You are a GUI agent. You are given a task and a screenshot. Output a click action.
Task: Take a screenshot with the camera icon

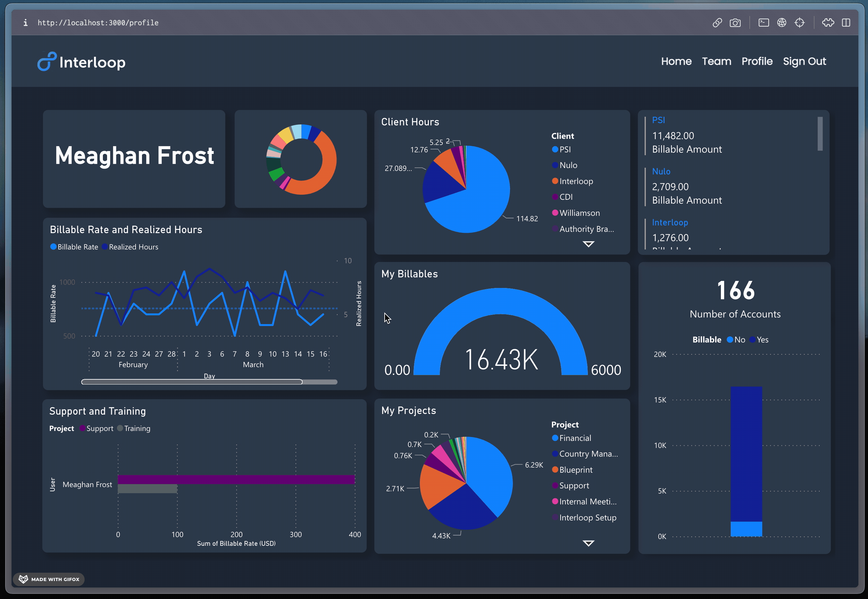tap(735, 23)
